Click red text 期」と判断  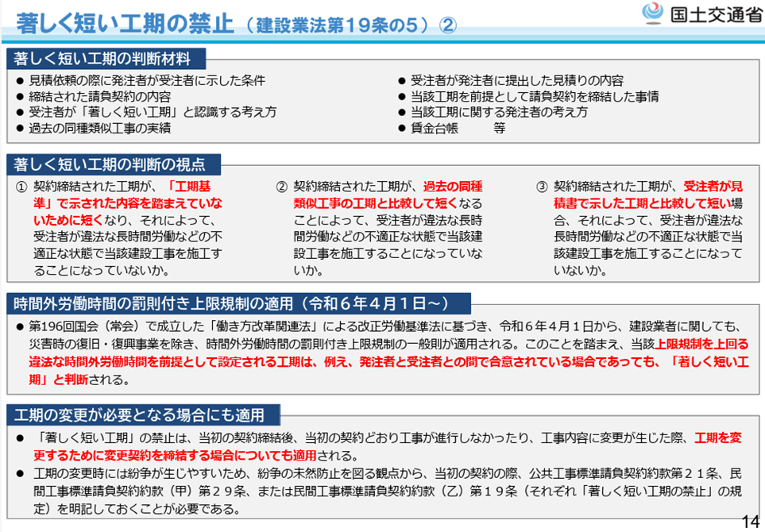point(59,380)
